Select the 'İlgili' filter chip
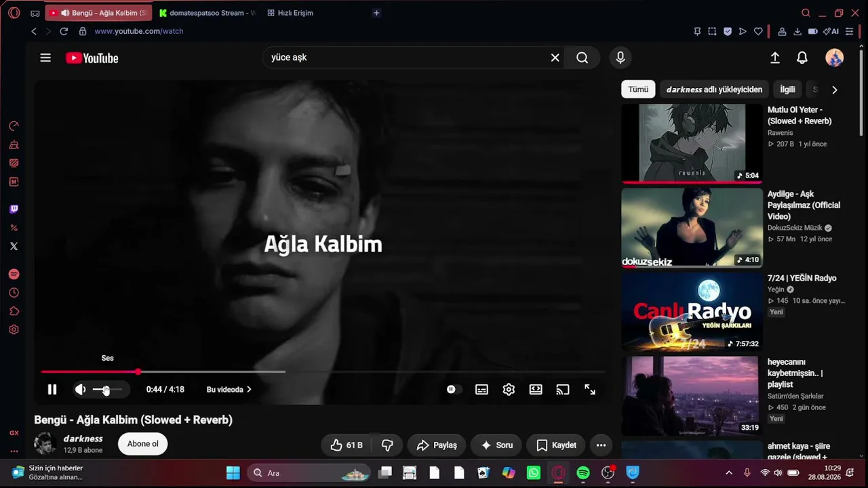Image resolution: width=868 pixels, height=488 pixels. (787, 89)
